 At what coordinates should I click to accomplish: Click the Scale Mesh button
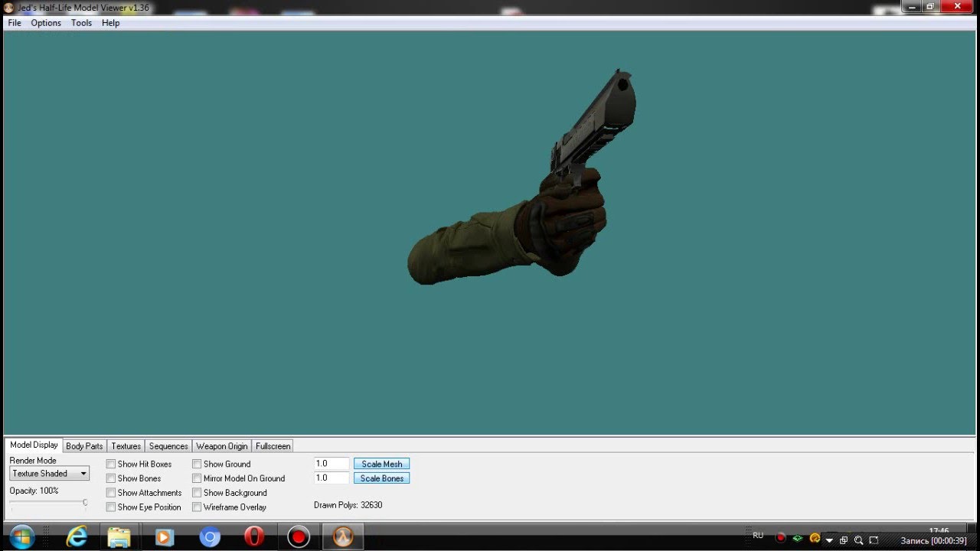pyautogui.click(x=381, y=464)
